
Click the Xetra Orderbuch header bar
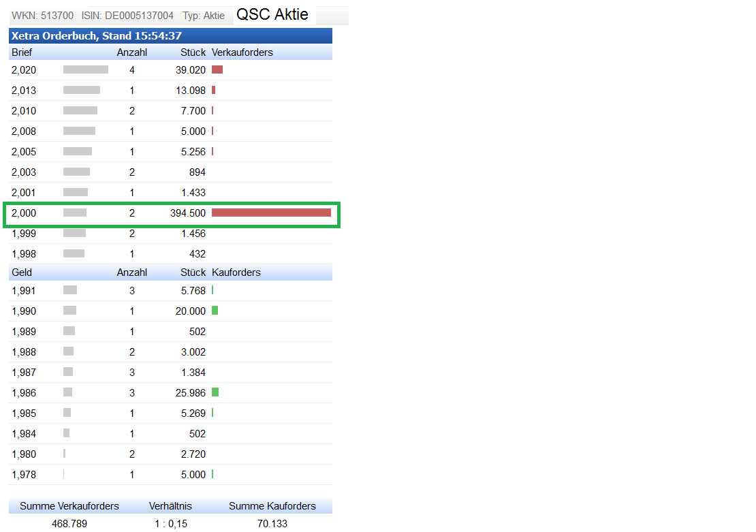[x=170, y=35]
